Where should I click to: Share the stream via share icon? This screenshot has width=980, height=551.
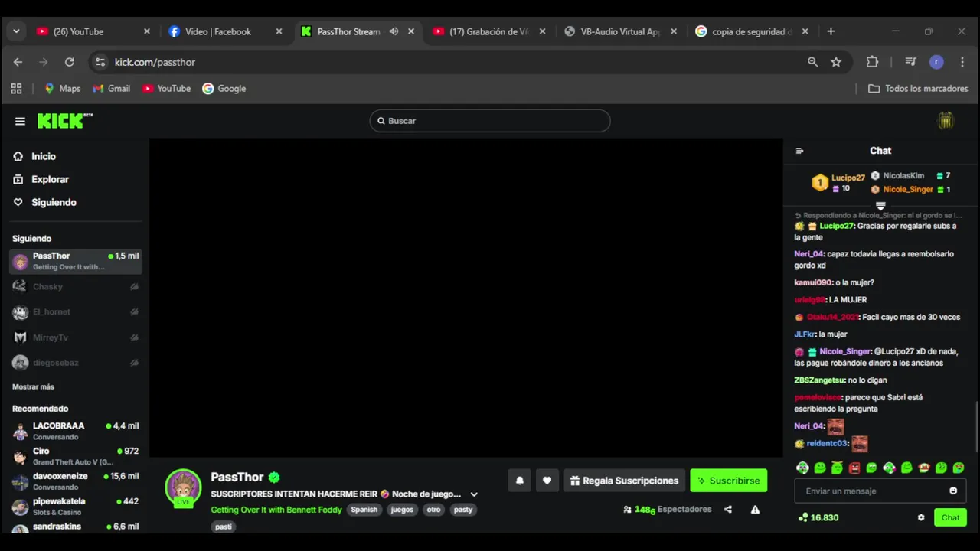(x=728, y=510)
